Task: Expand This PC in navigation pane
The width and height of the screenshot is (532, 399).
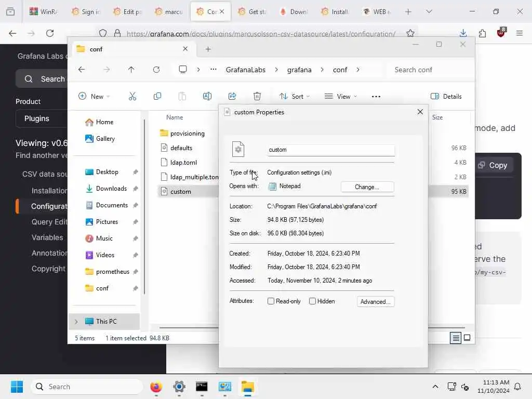Action: (76, 322)
